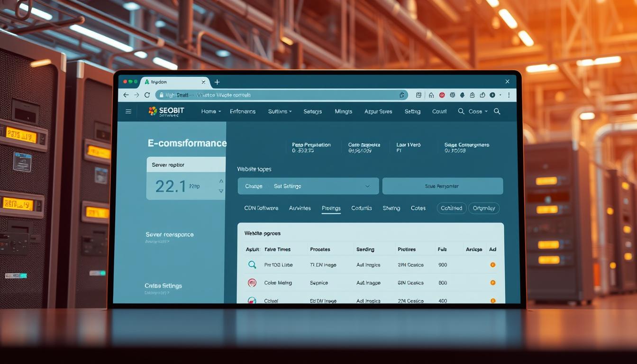Select the magnifier icon in the first table row

(x=252, y=264)
